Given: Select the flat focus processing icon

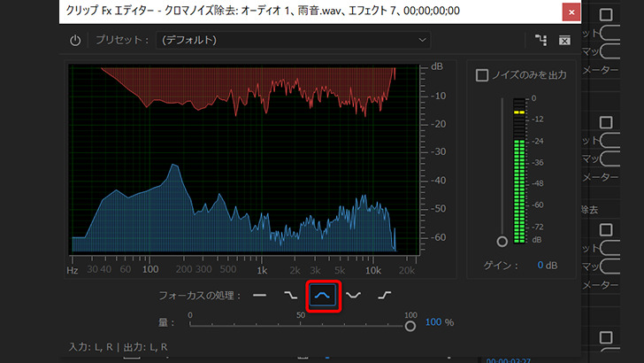Looking at the screenshot, I should pyautogui.click(x=259, y=295).
